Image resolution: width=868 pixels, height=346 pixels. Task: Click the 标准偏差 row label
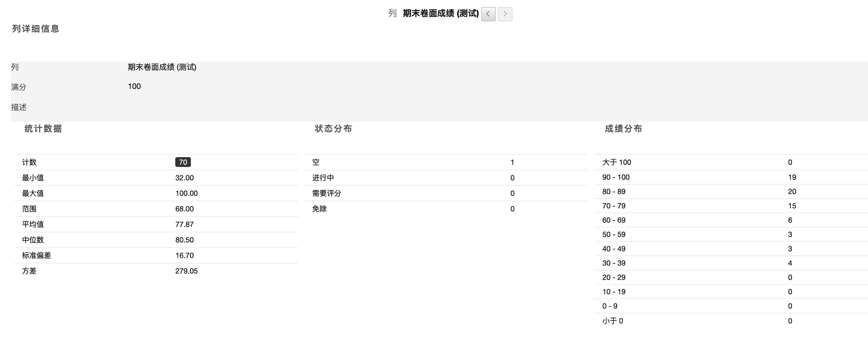point(36,255)
